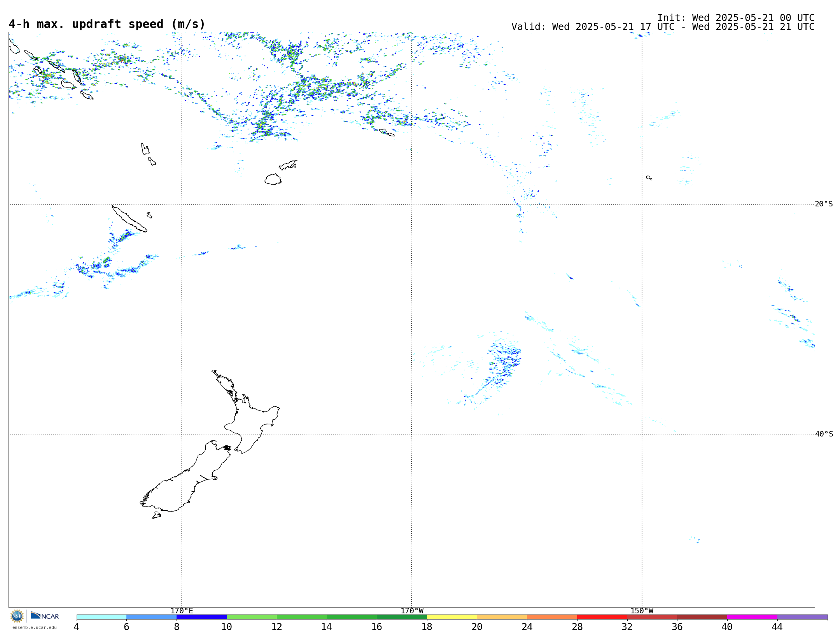Viewport: 840px width, 632px height.
Task: Click the colorbar tick label 6
Action: point(126,627)
